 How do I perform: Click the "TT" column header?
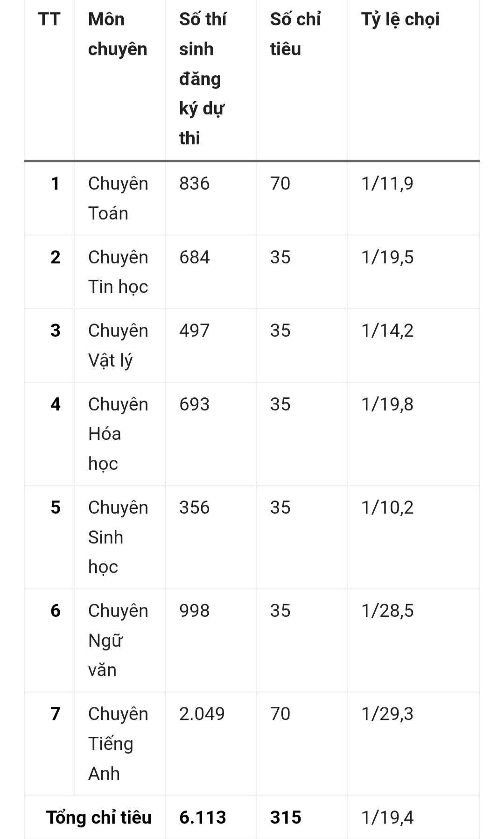tap(49, 20)
